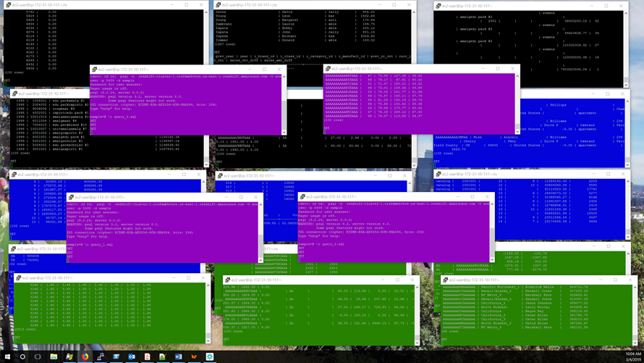
Task: Launch Firefox from the taskbar
Action: [x=85, y=356]
